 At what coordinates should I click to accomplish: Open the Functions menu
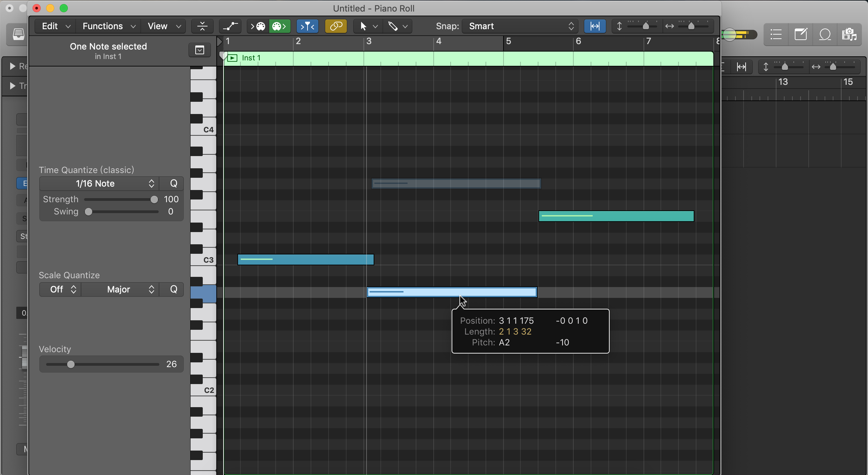pos(108,26)
